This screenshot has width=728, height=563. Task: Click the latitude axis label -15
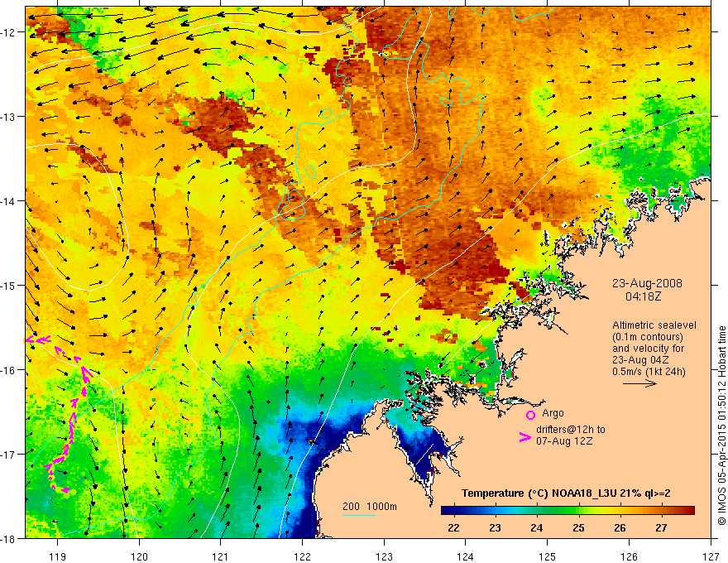pos(10,285)
